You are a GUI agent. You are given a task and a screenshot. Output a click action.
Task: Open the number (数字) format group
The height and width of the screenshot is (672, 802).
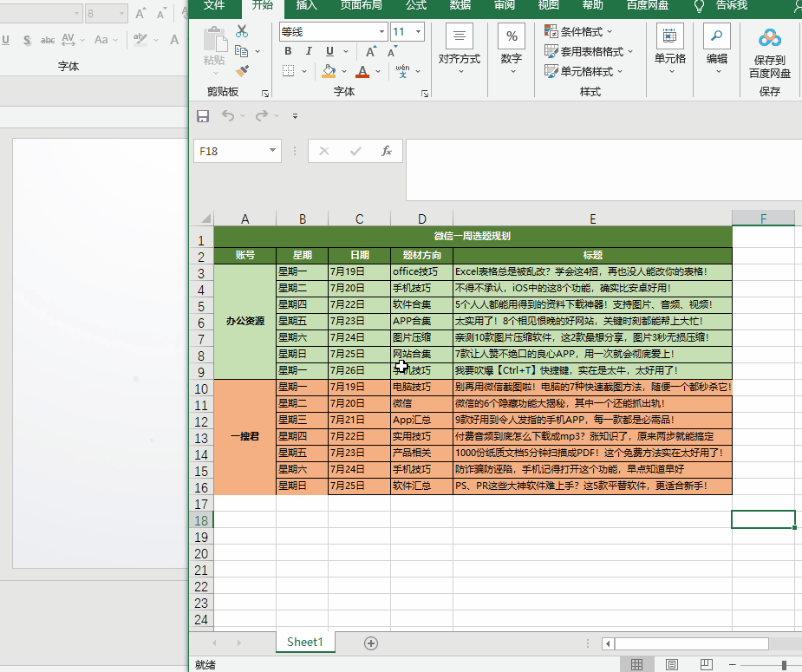(x=512, y=49)
